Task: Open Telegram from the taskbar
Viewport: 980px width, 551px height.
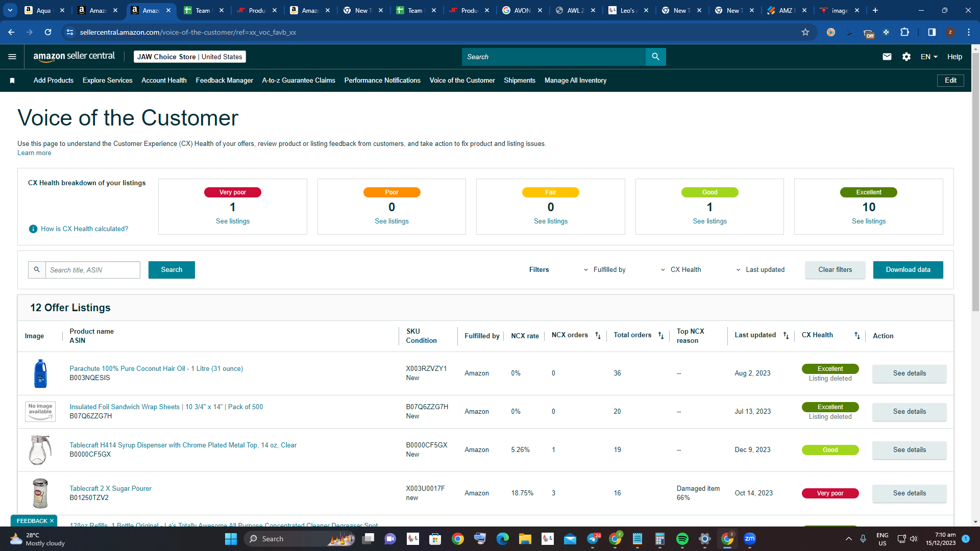Action: (x=593, y=539)
